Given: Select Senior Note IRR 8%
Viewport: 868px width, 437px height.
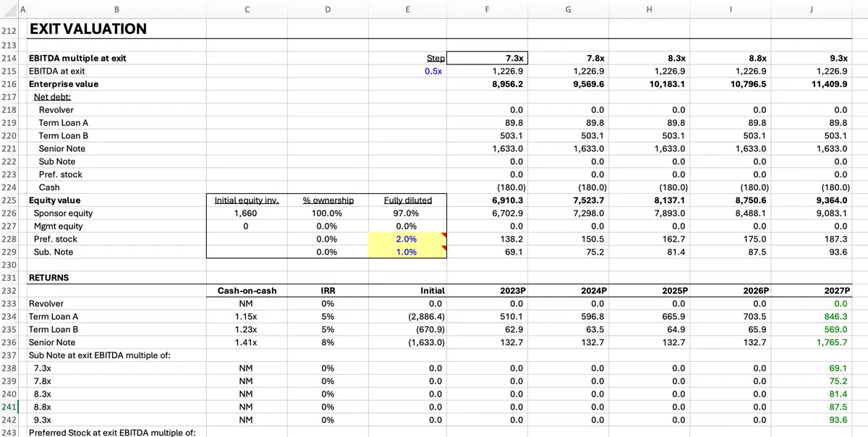Looking at the screenshot, I should click(328, 343).
